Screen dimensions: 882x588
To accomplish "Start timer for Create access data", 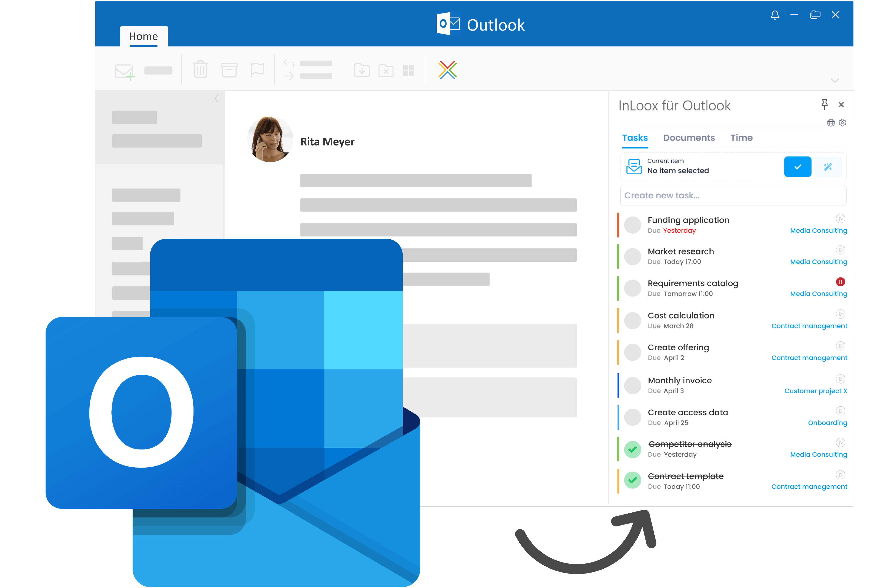I will pos(840,411).
